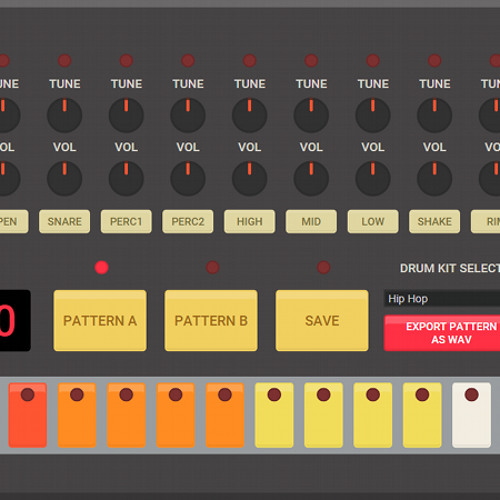Click the LED above SAVE

[x=323, y=267]
